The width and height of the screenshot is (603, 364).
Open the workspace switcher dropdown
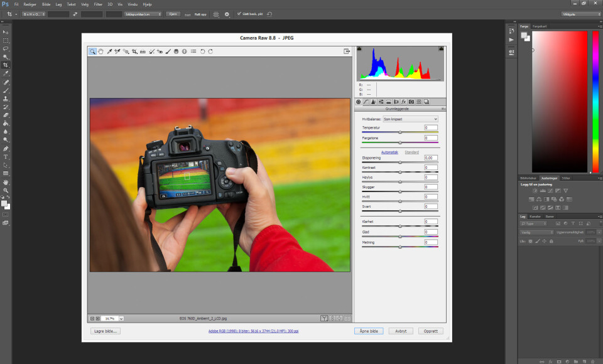[581, 14]
